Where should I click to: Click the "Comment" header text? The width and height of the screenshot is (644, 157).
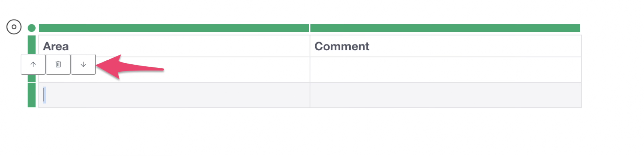(342, 46)
